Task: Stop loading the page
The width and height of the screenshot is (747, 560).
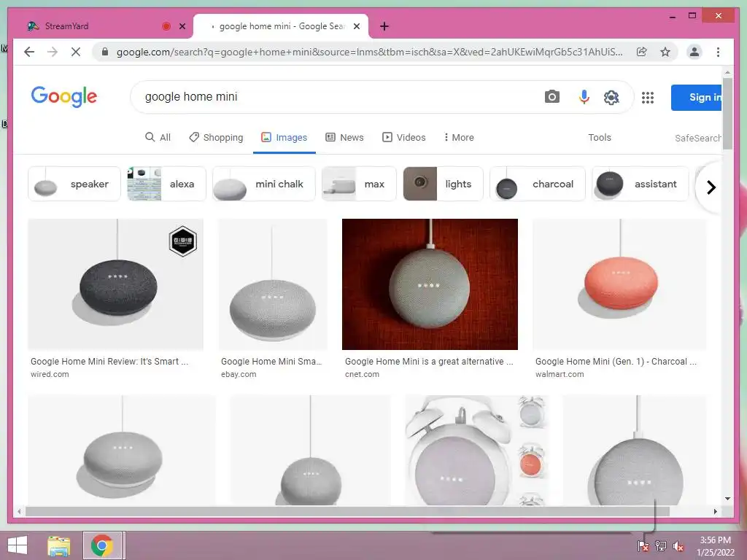Action: (x=76, y=52)
